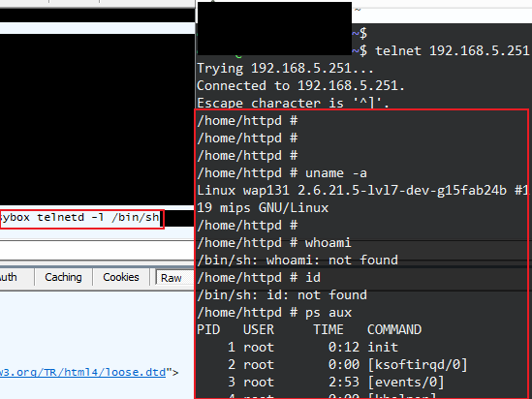Click the 'init' process row
Screen dimensions: 532x399
pos(313,347)
